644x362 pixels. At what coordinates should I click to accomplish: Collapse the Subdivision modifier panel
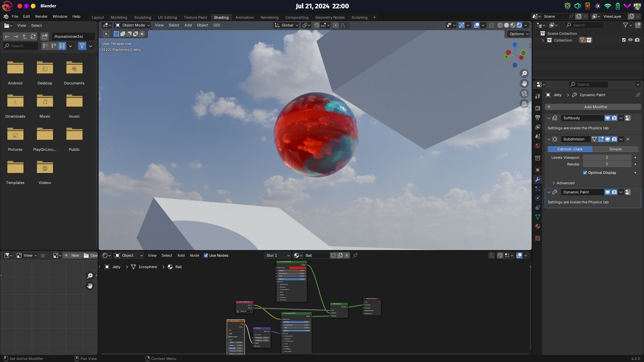click(x=549, y=139)
